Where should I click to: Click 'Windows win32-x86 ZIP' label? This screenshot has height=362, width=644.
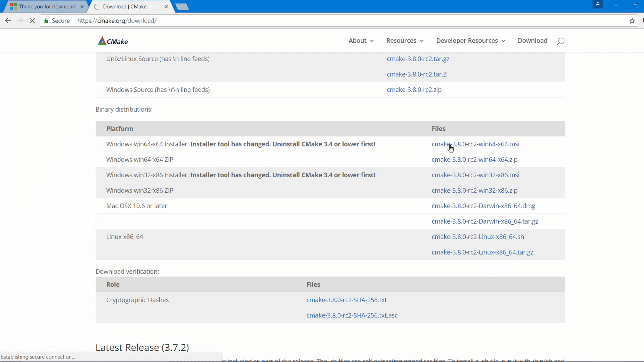tap(140, 191)
